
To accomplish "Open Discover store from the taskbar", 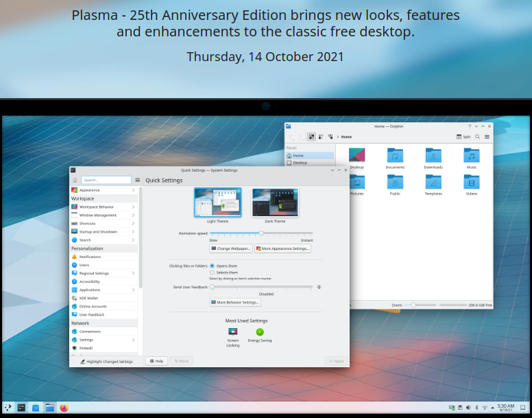I will 36,408.
